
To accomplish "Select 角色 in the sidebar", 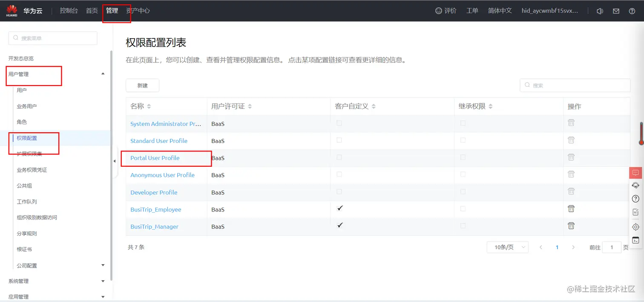I will point(22,122).
